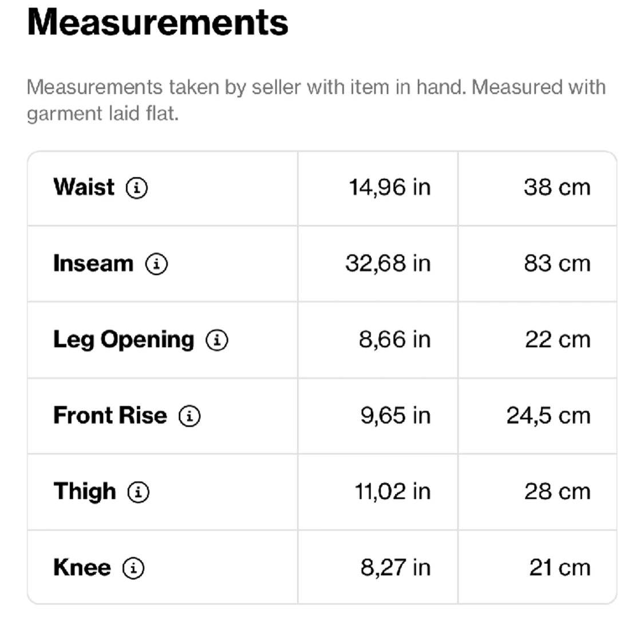Click the measurement description paragraph
Screen dimensions: 644x644
click(316, 100)
